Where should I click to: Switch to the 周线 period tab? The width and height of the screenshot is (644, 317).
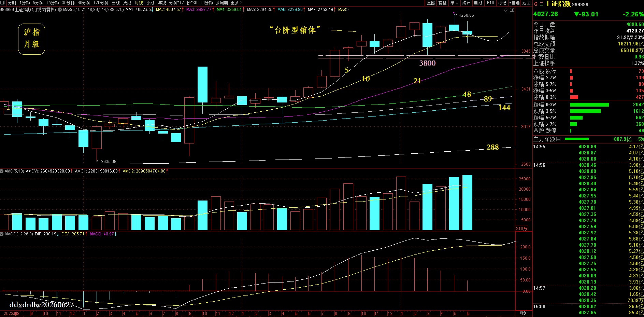coord(127,3)
